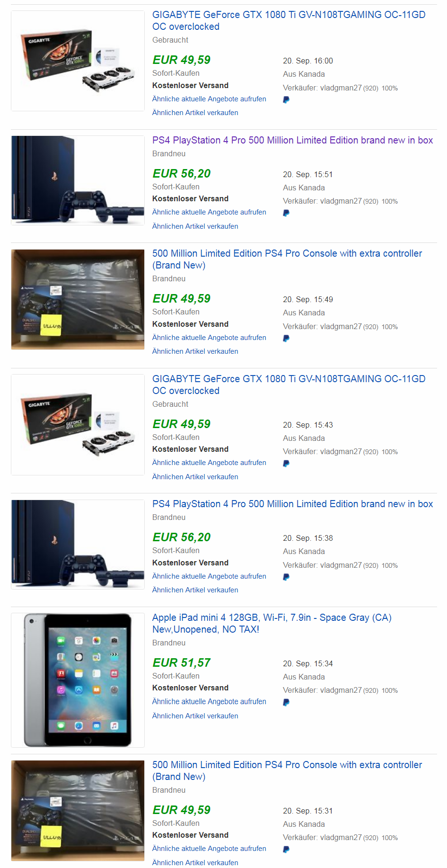This screenshot has height=868, width=447.
Task: Open the first 500 Million Limited Edition PS4 Pro title
Action: pyautogui.click(x=287, y=259)
